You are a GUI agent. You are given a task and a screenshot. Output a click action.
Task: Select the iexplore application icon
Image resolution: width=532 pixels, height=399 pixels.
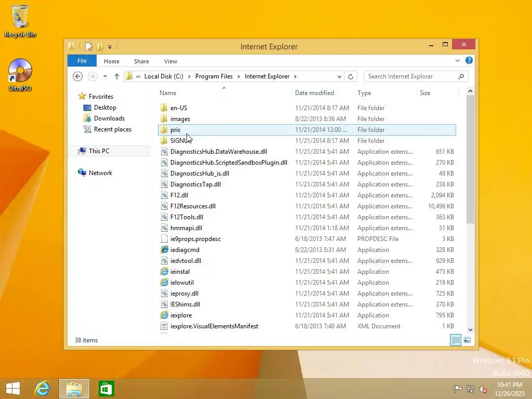click(x=164, y=315)
